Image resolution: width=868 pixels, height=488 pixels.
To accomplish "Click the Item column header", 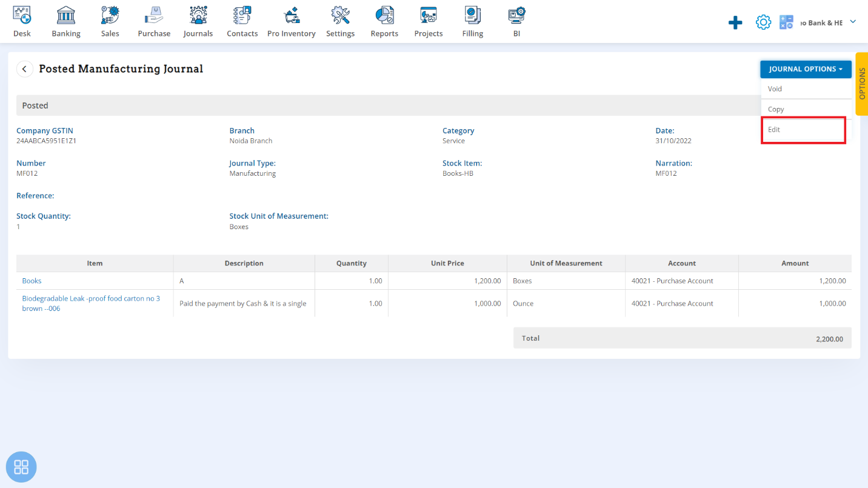I will click(x=95, y=263).
